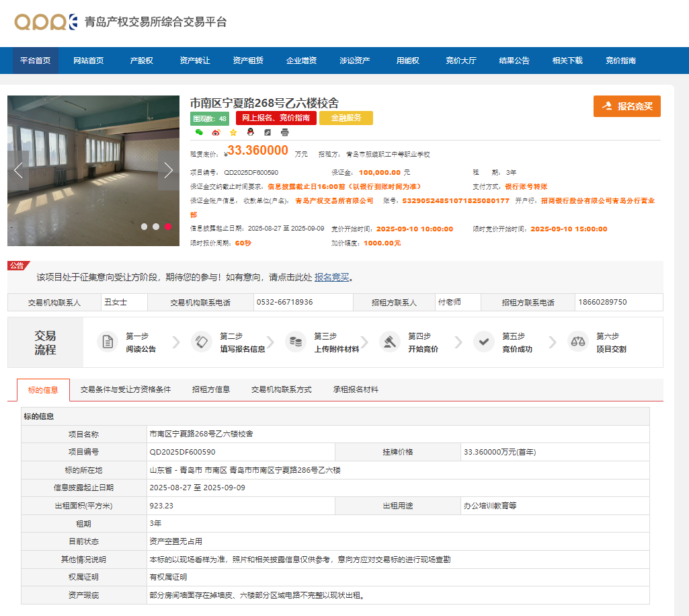Image resolution: width=689 pixels, height=616 pixels.
Task: Click listing price 33.360000万元(首年)
Action: click(499, 452)
